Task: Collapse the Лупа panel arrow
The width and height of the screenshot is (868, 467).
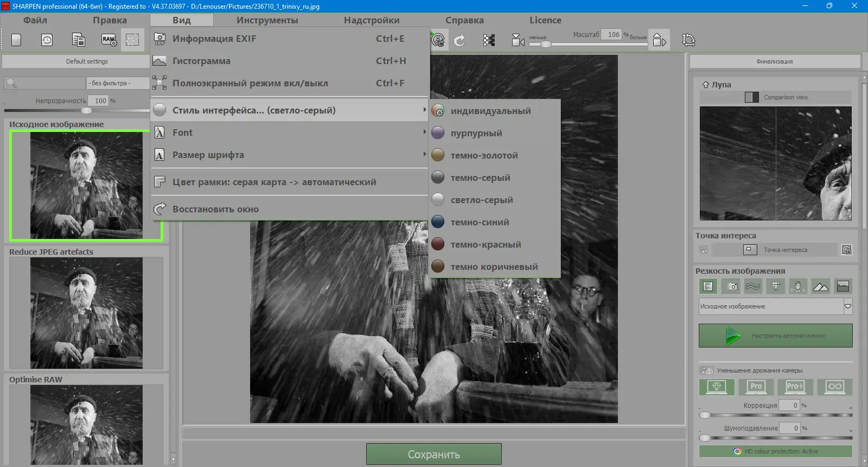Action: coord(705,85)
